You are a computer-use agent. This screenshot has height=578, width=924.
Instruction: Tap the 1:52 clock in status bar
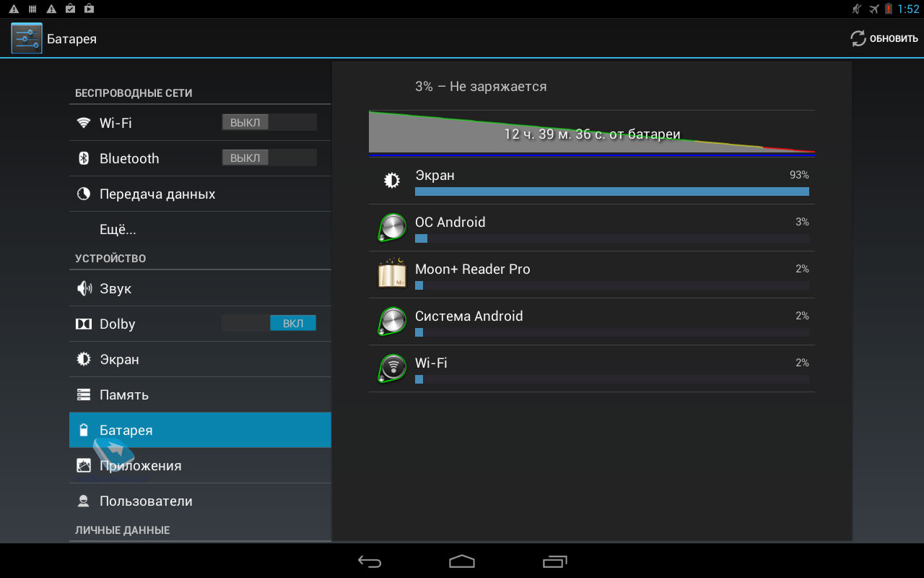[x=908, y=9]
